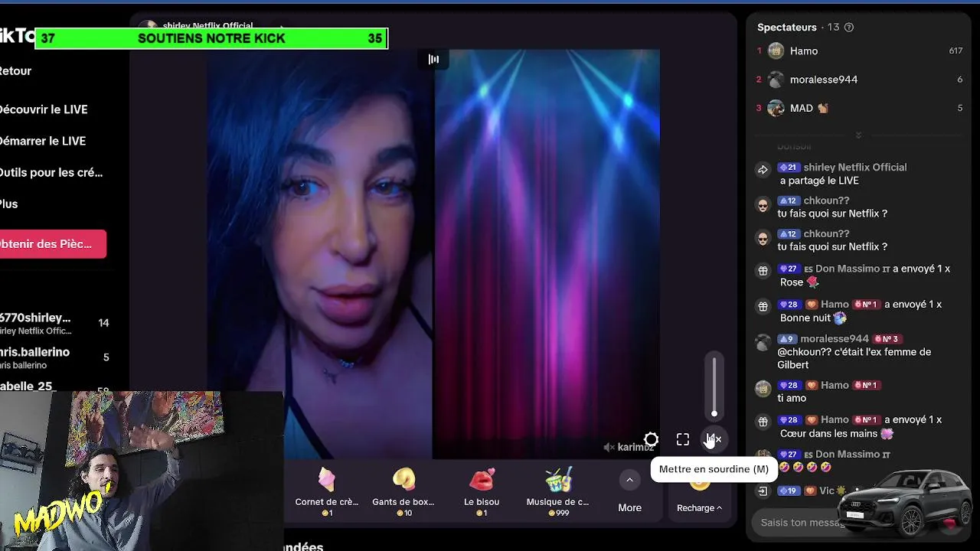
Task: Click the Nº1 badge on Hamo's ti amo message
Action: click(x=865, y=386)
